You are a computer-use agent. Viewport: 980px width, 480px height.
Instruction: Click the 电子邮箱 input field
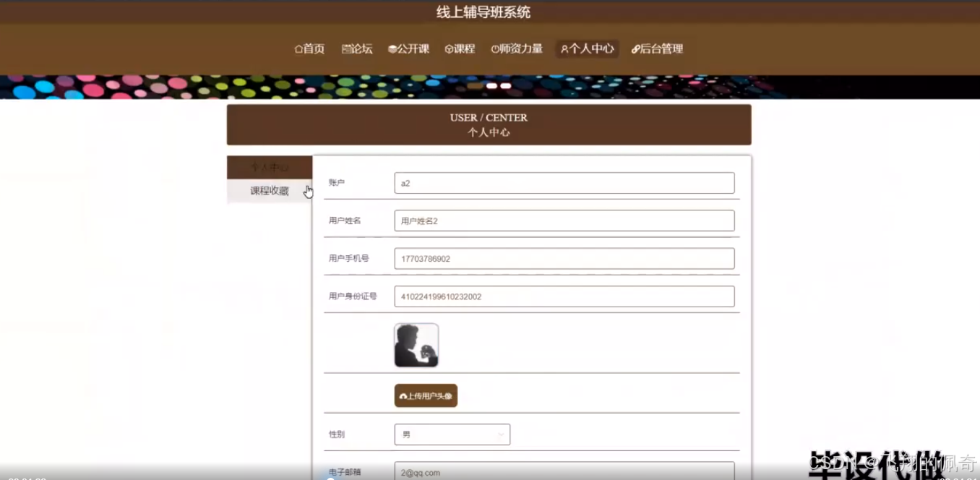(x=564, y=471)
